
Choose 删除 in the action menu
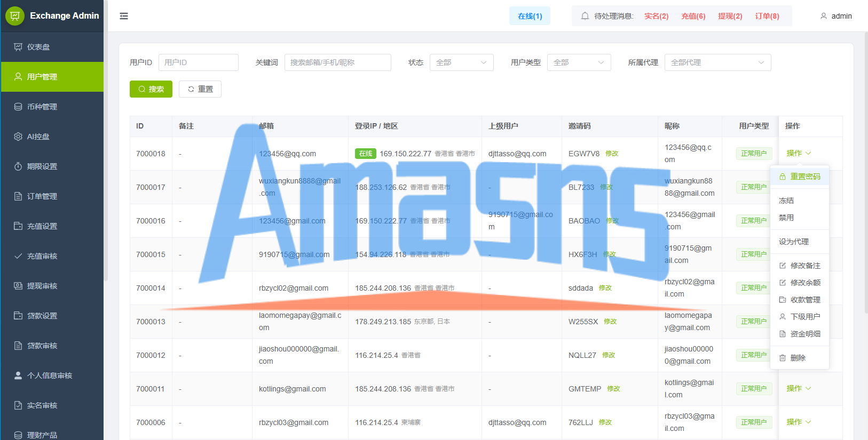click(x=800, y=358)
